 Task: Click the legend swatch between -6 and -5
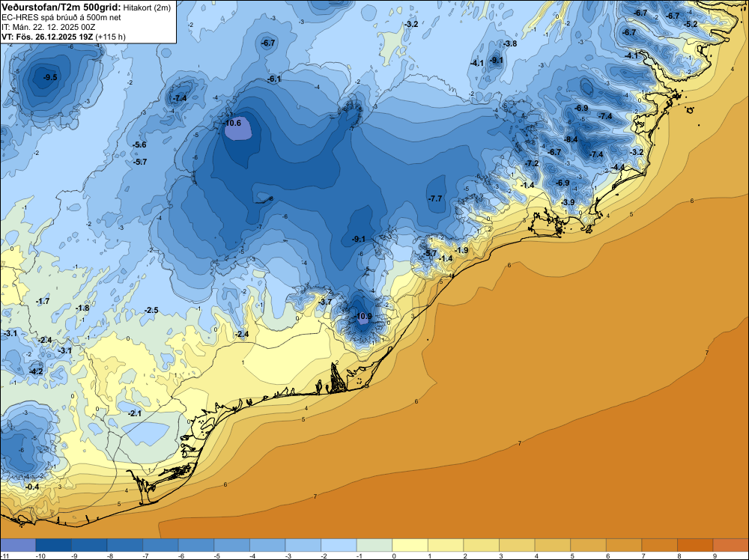[x=196, y=545]
